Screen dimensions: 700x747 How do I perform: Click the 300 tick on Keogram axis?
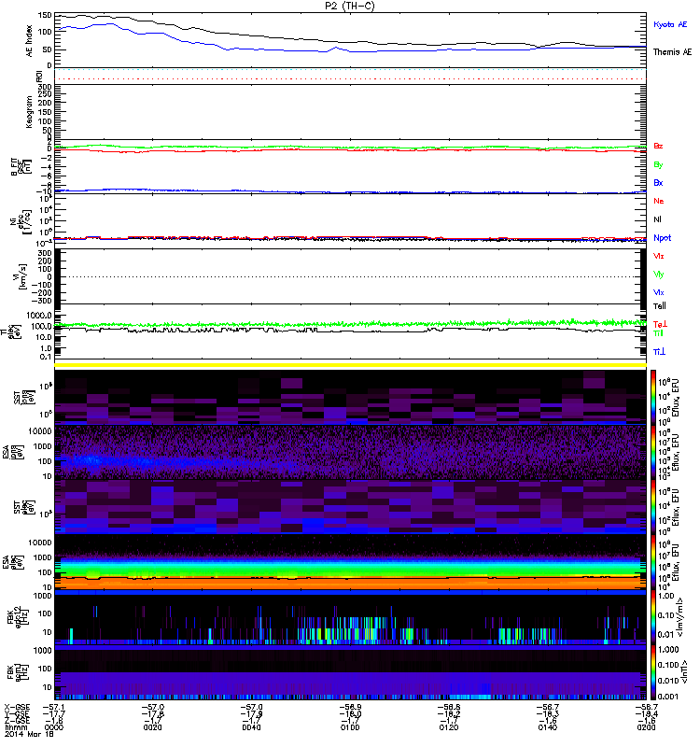click(44, 87)
